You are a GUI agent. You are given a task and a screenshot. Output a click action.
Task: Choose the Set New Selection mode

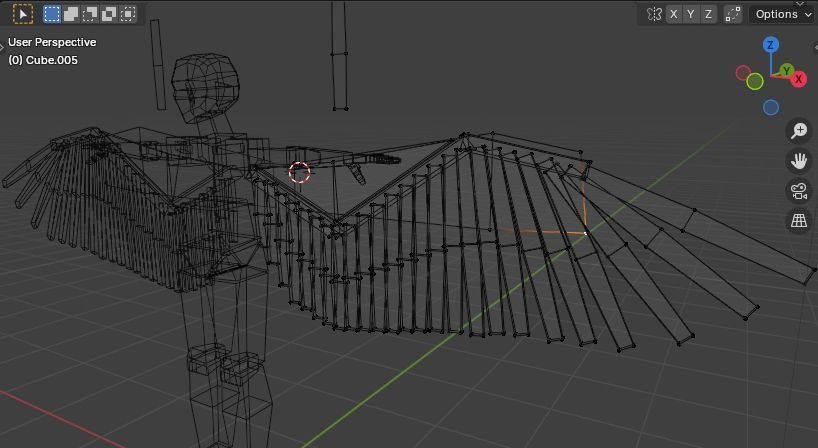(x=52, y=14)
